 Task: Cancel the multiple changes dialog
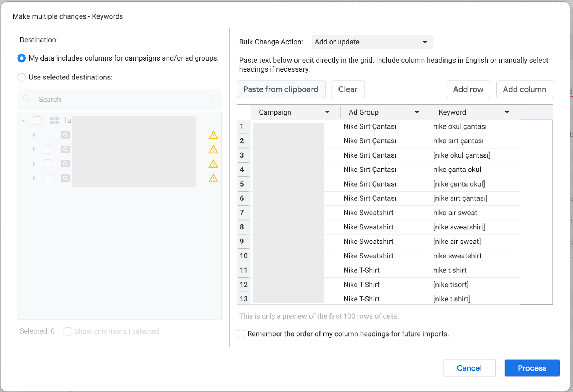pos(469,368)
